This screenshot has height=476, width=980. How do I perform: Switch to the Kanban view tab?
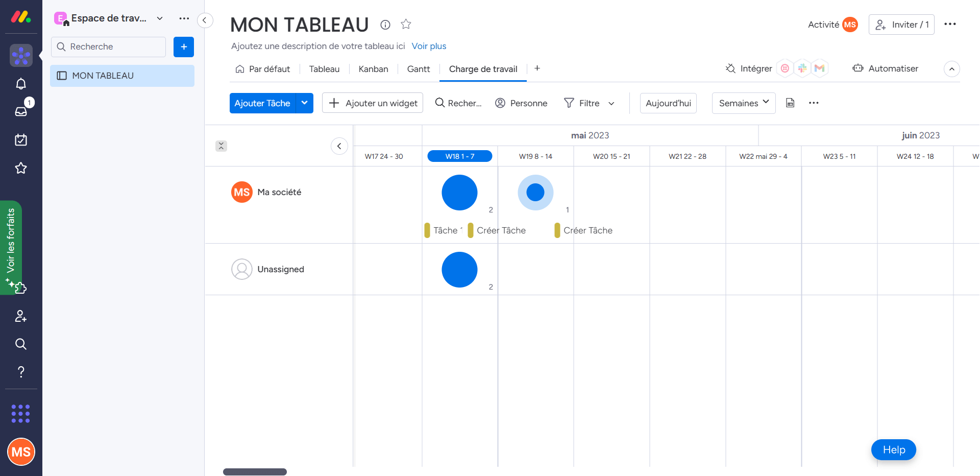pos(373,69)
